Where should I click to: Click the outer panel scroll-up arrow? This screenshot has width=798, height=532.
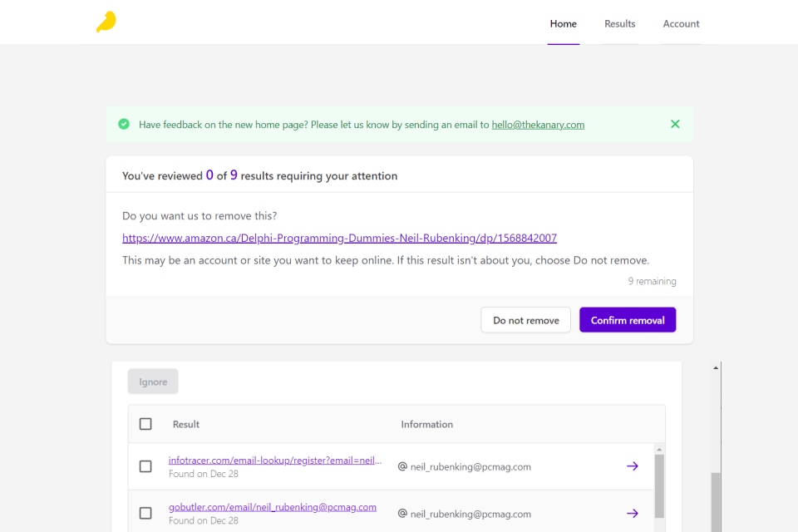tap(716, 367)
